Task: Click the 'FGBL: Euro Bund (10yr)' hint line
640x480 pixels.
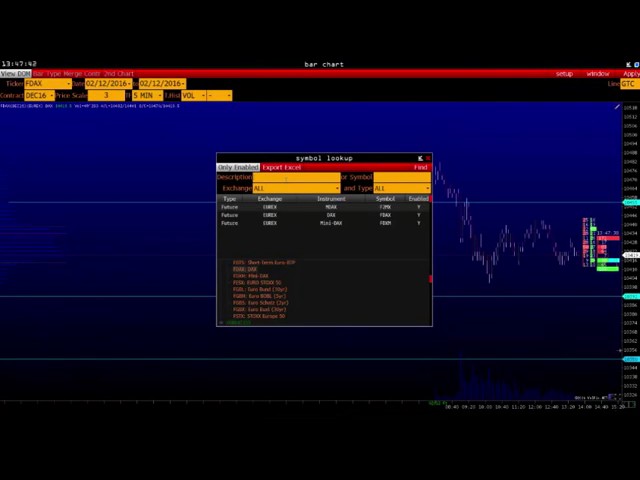Action: pyautogui.click(x=260, y=289)
